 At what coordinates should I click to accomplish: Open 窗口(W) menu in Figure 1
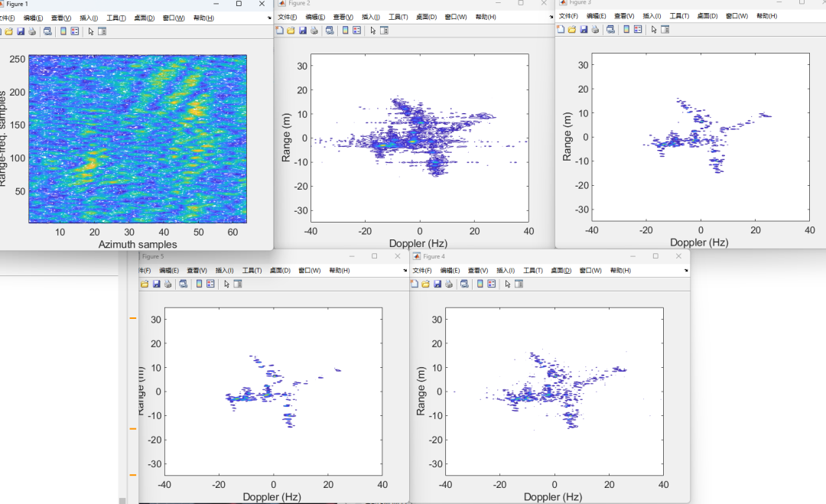click(x=174, y=18)
